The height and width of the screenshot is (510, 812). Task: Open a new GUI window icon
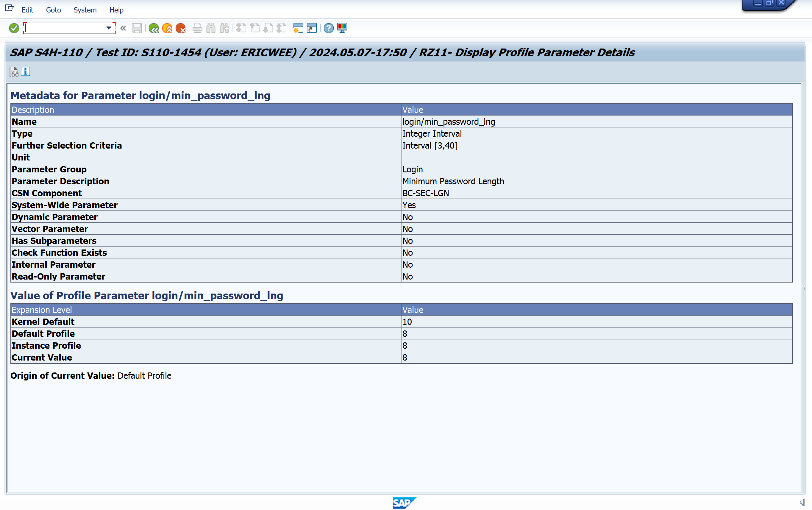(298, 28)
